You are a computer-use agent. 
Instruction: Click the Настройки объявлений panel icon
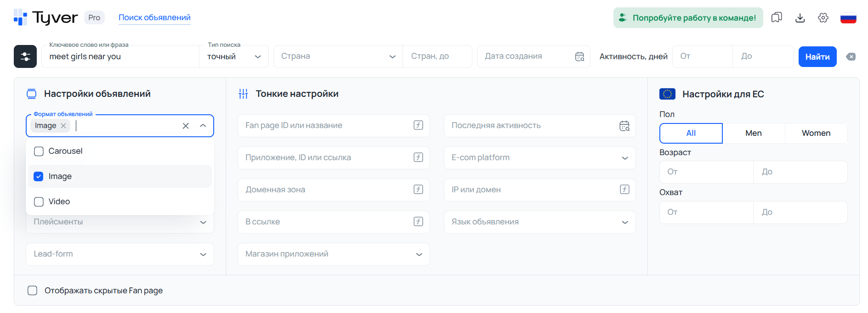31,94
